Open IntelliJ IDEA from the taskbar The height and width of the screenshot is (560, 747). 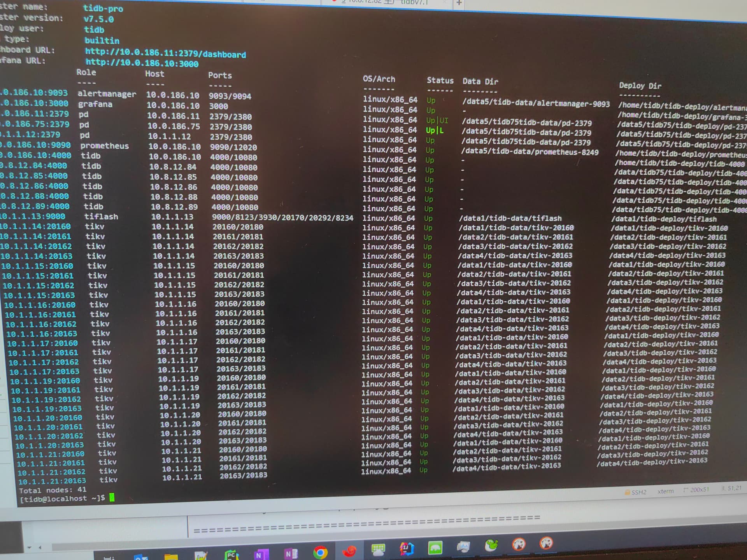407,548
